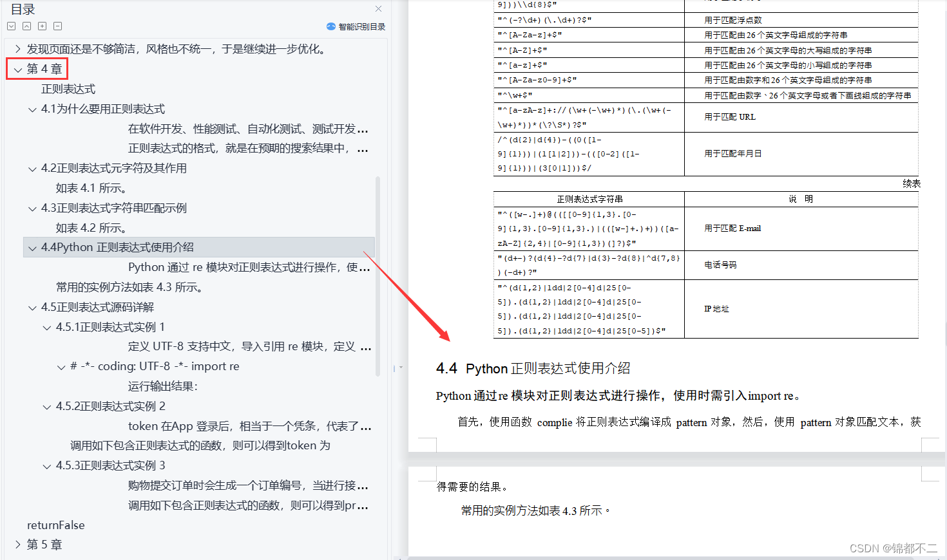This screenshot has height=560, width=947.
Task: Close the 目录 panel via its X icon
Action: click(378, 8)
